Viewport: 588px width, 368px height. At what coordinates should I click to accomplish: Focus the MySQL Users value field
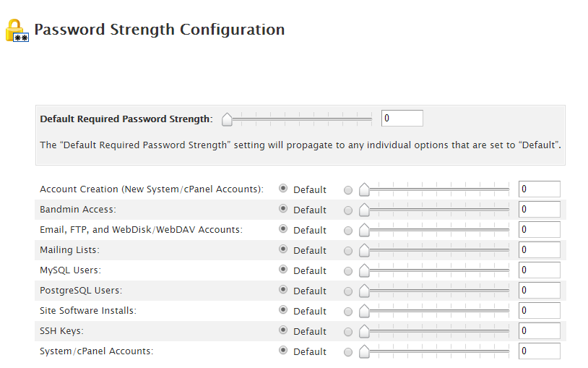coord(539,270)
